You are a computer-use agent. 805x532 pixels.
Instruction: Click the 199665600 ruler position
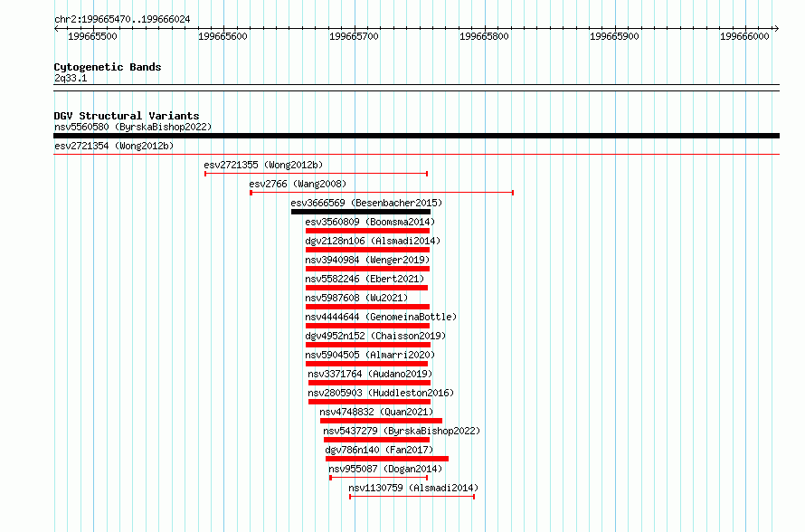223,36
